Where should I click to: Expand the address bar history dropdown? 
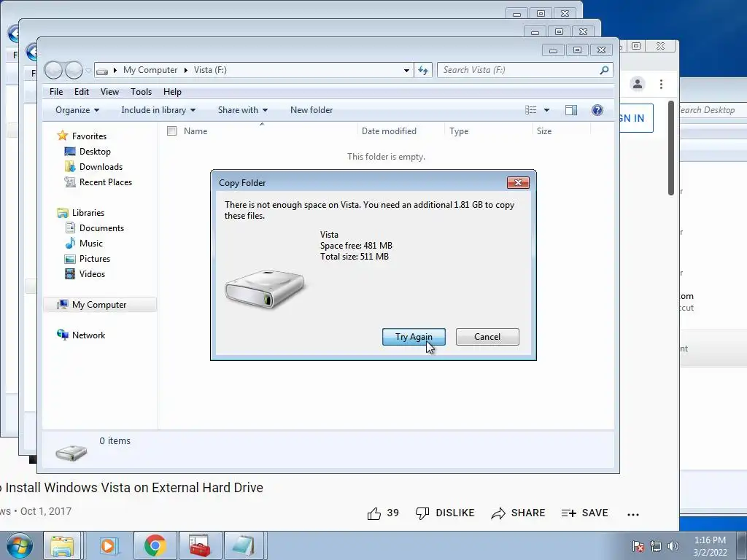click(x=406, y=70)
